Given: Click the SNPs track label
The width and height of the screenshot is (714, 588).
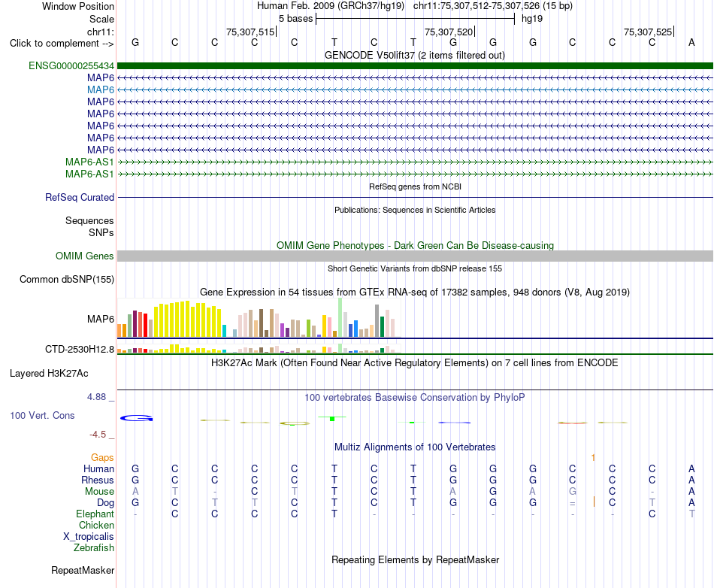Looking at the screenshot, I should (101, 233).
